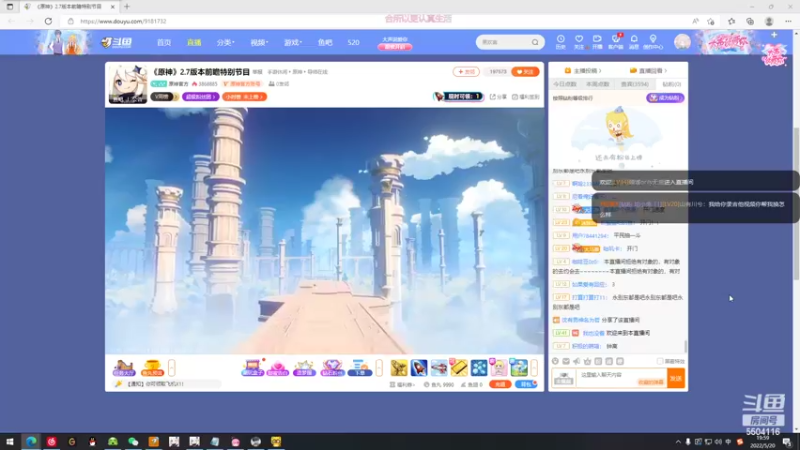Click the purple 成为钻粉 button
The height and width of the screenshot is (450, 800).
tap(665, 97)
